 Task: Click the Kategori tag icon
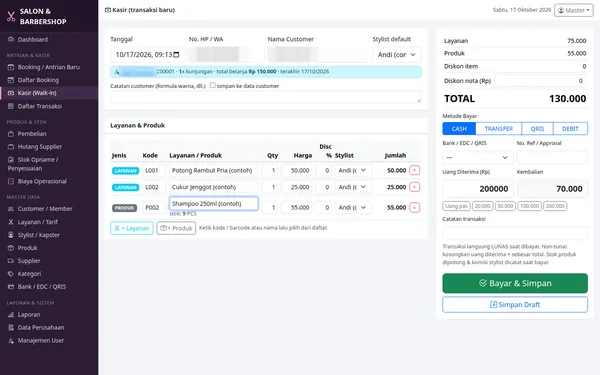(x=11, y=274)
